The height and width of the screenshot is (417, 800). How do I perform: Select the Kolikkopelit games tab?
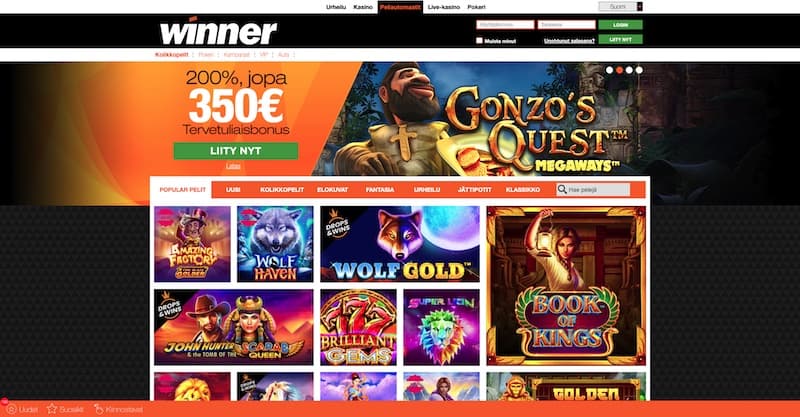coord(282,189)
